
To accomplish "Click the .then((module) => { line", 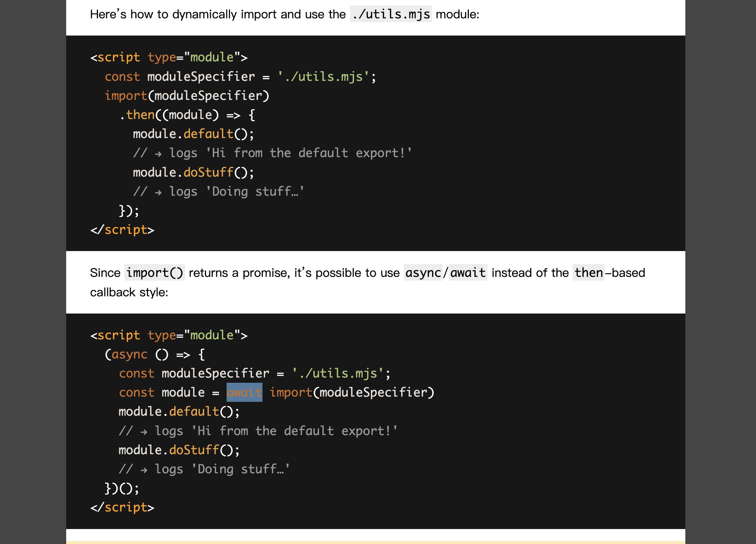I will (x=187, y=115).
